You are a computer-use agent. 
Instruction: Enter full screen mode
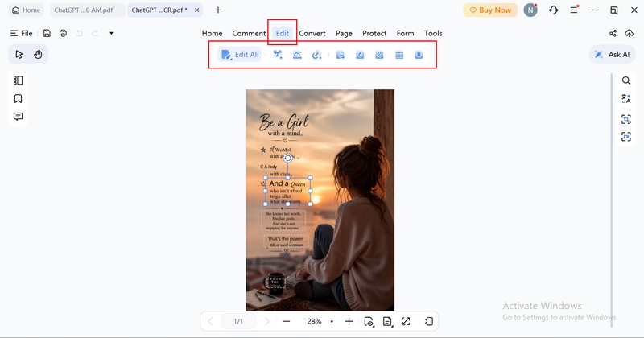click(406, 321)
